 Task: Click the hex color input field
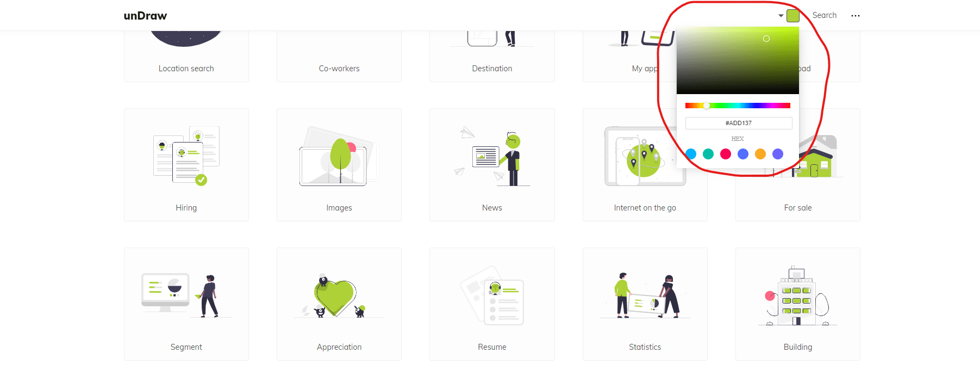coord(739,123)
